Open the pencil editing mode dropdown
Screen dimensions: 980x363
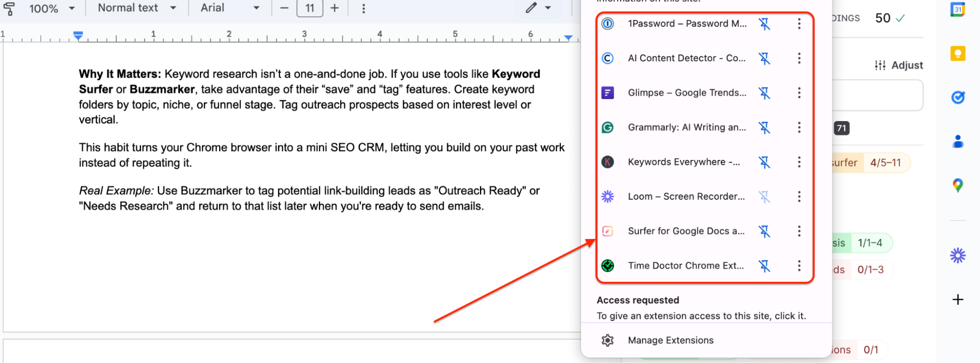pyautogui.click(x=538, y=8)
